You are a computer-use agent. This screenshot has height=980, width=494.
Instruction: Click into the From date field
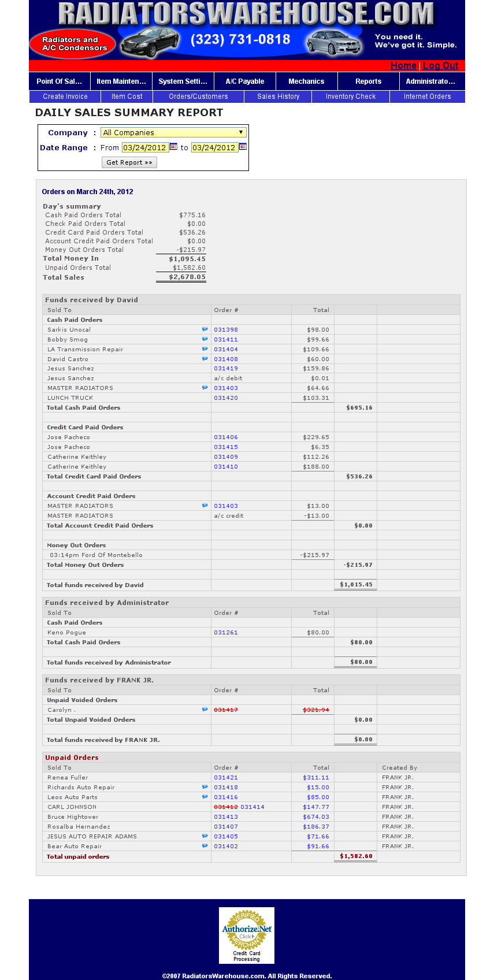tap(145, 147)
